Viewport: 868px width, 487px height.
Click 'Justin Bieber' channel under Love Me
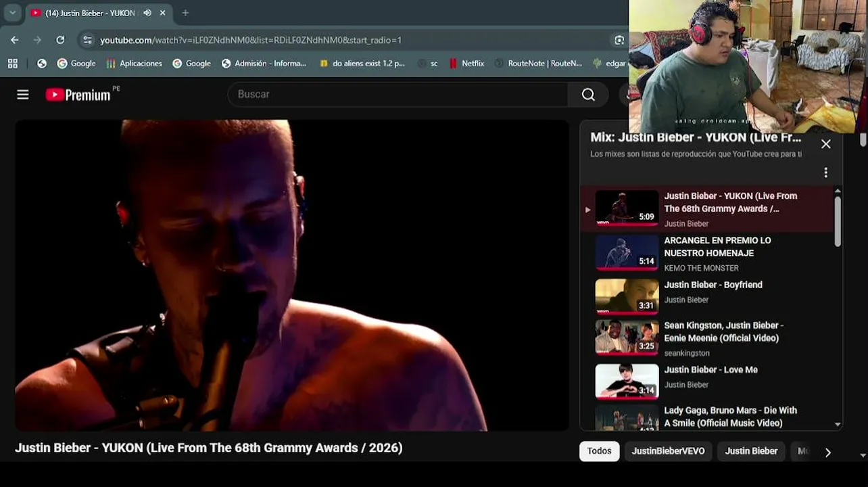[686, 385]
